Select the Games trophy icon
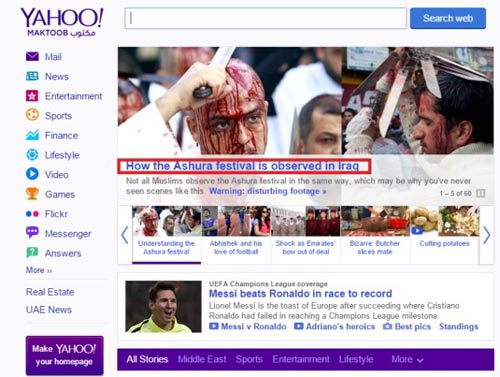This screenshot has width=500, height=377. click(x=32, y=194)
